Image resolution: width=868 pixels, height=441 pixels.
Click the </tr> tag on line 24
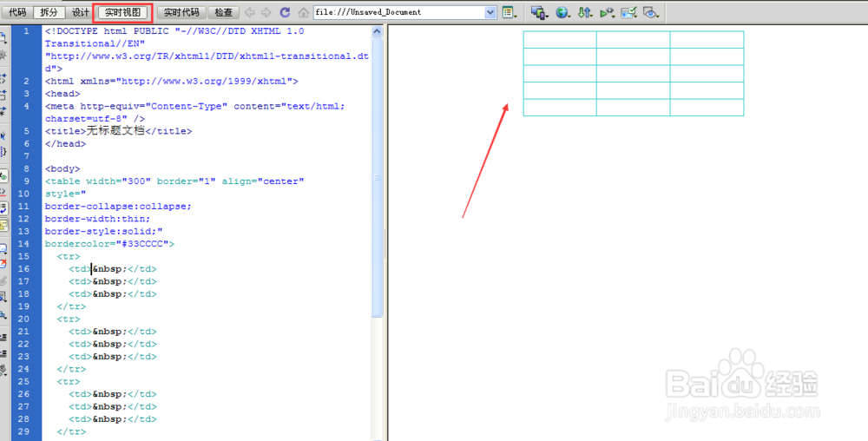[71, 369]
